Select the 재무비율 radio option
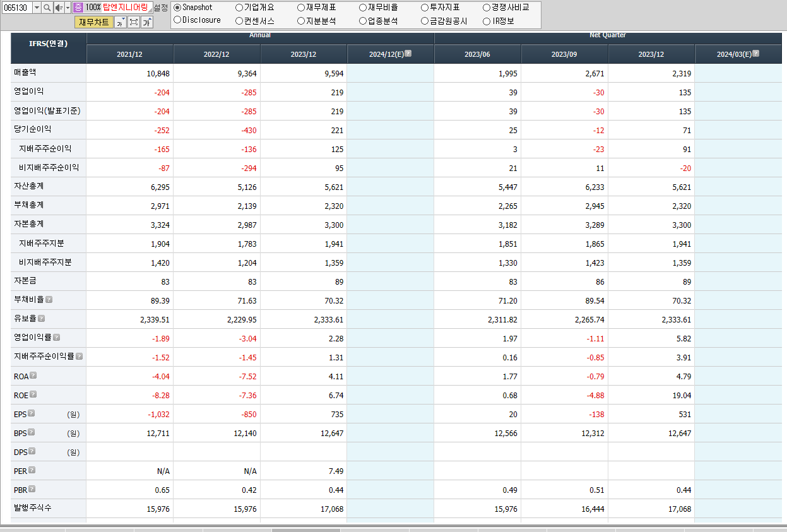The height and width of the screenshot is (532, 787). (363, 8)
